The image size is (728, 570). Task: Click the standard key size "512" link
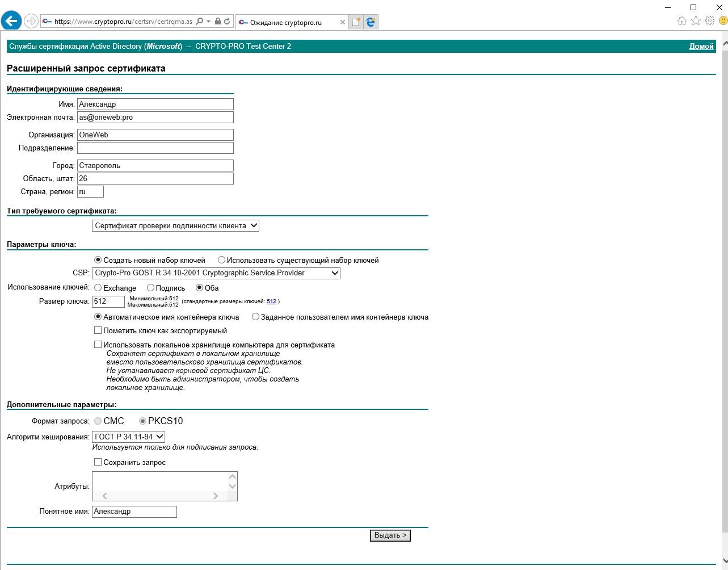[271, 301]
